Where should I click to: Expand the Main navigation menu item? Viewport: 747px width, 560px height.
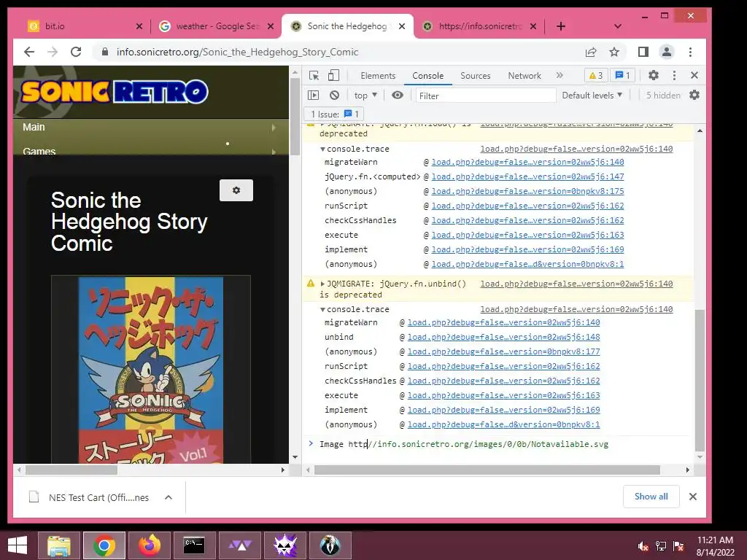click(x=150, y=127)
